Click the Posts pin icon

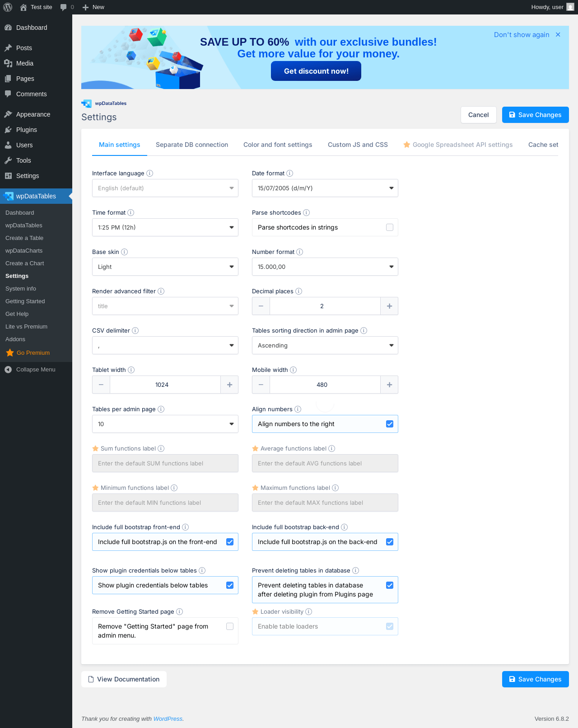pos(8,48)
